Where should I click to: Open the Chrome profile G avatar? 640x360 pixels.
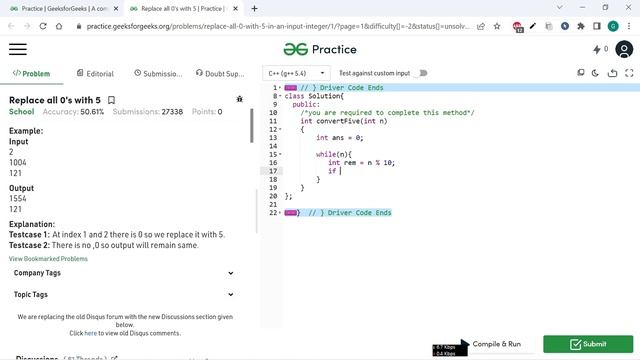[613, 26]
